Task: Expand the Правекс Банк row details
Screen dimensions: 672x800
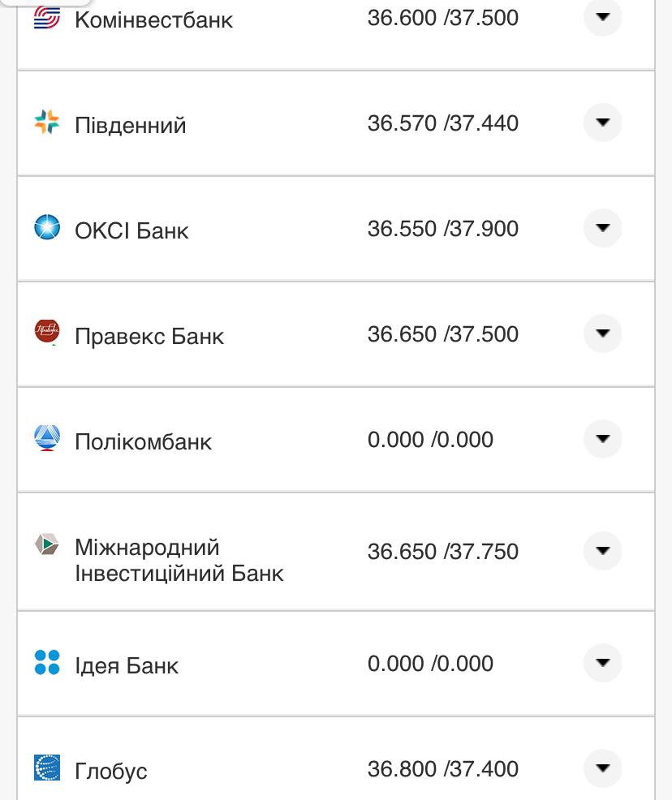Action: coord(602,333)
